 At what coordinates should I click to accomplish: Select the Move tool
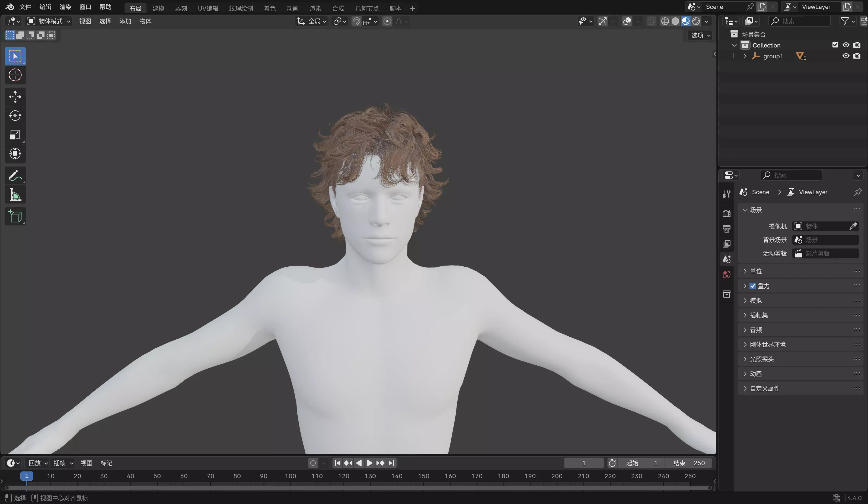click(15, 97)
